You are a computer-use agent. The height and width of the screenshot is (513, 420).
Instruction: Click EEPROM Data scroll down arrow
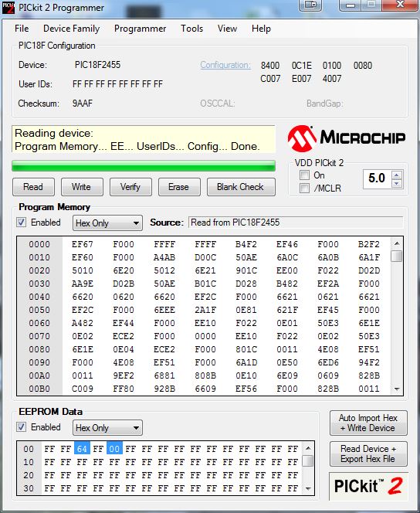click(307, 488)
